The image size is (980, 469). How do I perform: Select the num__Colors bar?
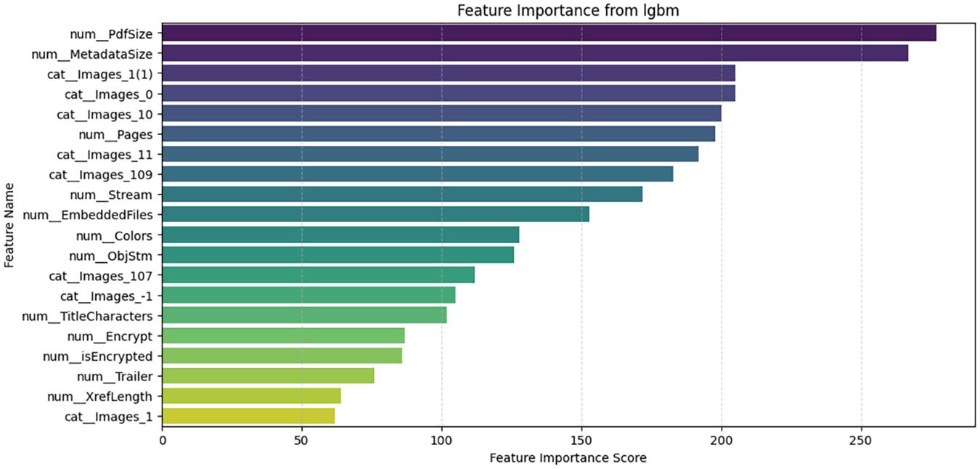[340, 234]
